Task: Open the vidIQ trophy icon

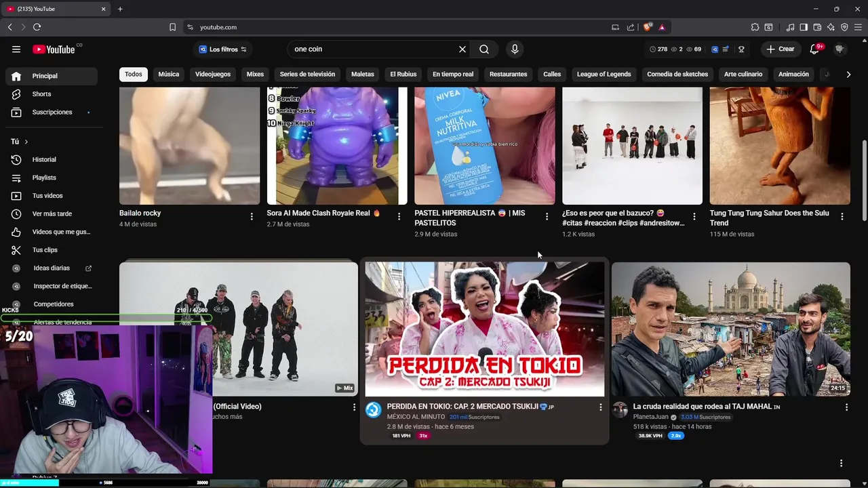Action: pyautogui.click(x=741, y=49)
